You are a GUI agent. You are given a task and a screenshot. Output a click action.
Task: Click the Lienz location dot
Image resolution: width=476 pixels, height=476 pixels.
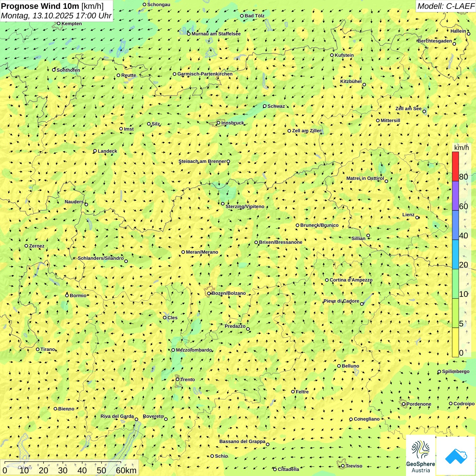coord(417,218)
